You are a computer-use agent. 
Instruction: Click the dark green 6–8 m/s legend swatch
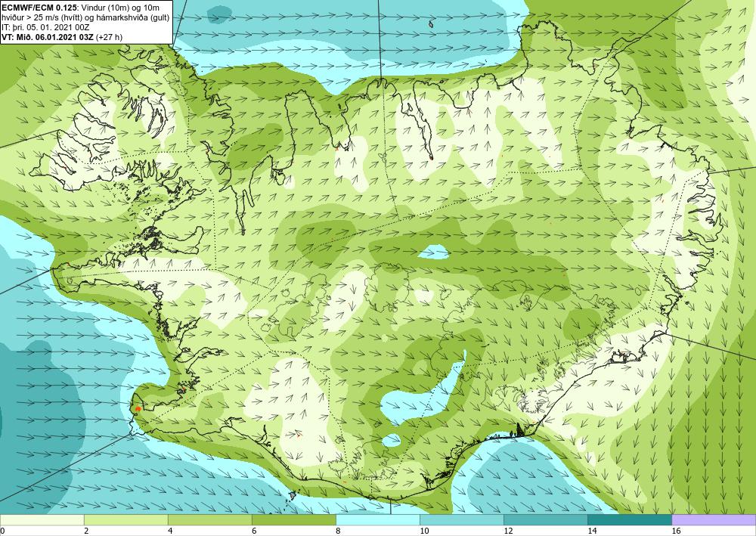tap(293, 519)
